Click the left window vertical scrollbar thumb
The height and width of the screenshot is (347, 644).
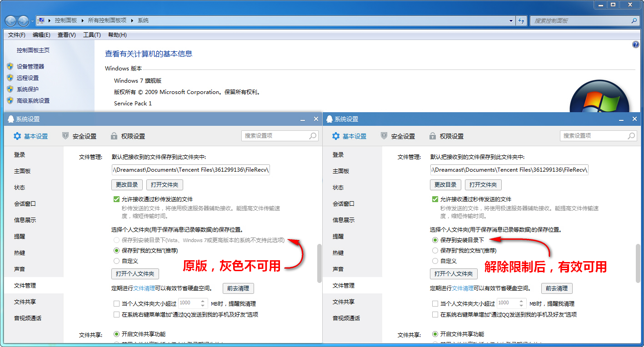tap(319, 263)
